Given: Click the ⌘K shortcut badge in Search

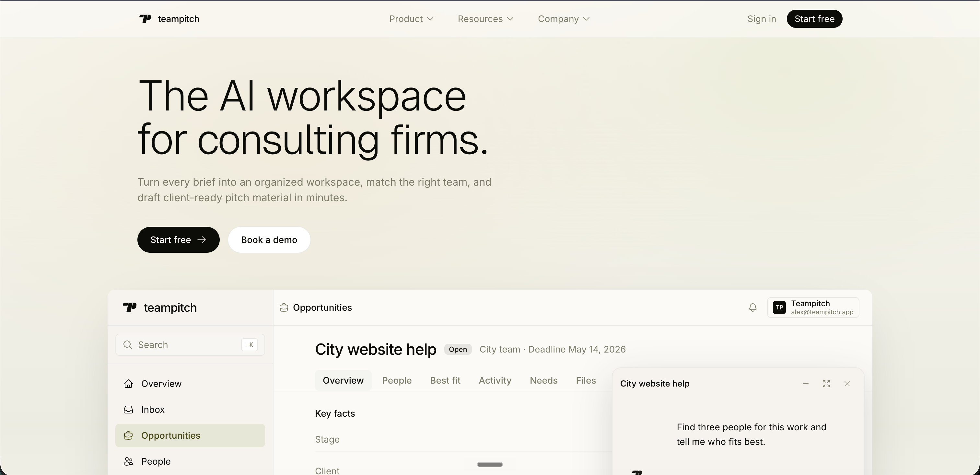Looking at the screenshot, I should click(249, 344).
